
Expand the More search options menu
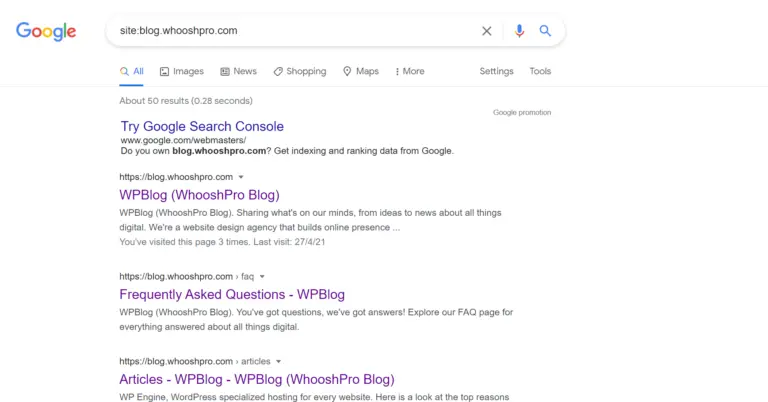(x=410, y=72)
